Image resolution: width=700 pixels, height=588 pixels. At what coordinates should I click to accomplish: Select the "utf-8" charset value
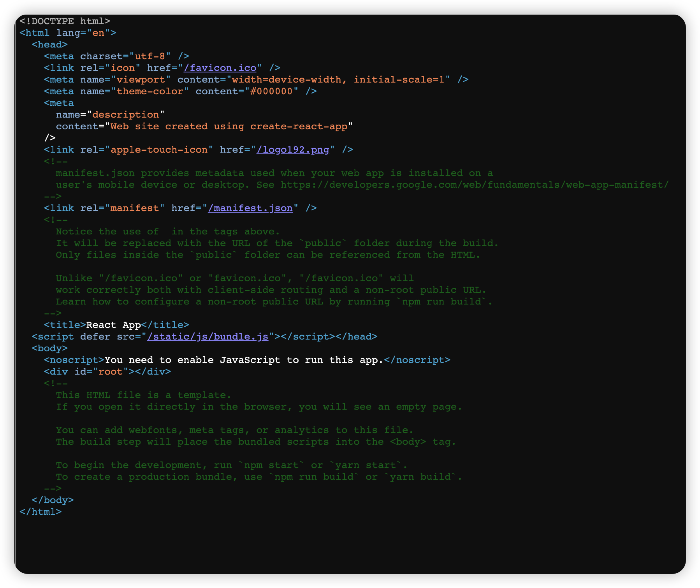pyautogui.click(x=150, y=56)
